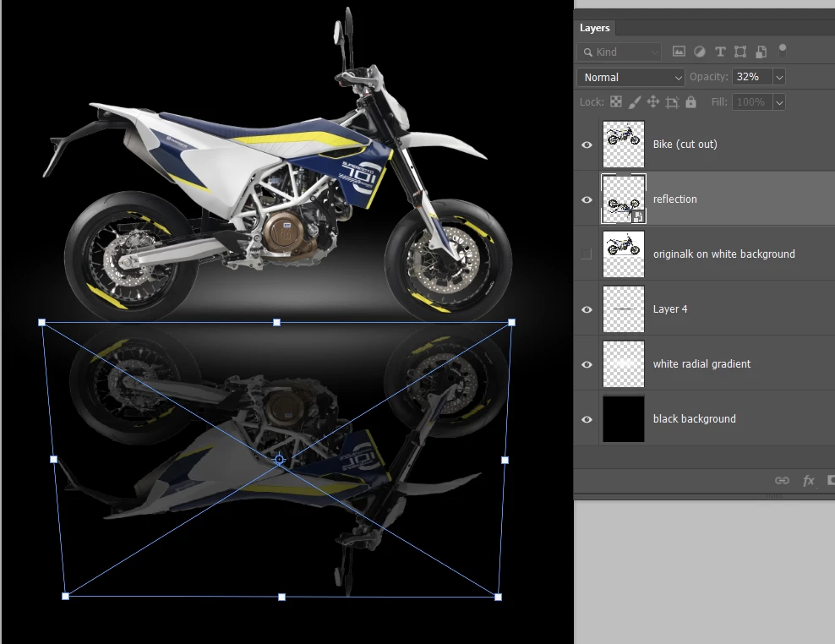835x644 pixels.
Task: Hide the white radial gradient layer
Action: pyautogui.click(x=587, y=364)
